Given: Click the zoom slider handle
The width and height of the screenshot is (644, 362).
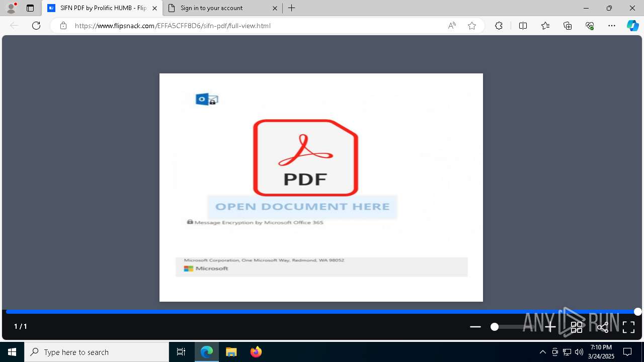Looking at the screenshot, I should tap(495, 327).
